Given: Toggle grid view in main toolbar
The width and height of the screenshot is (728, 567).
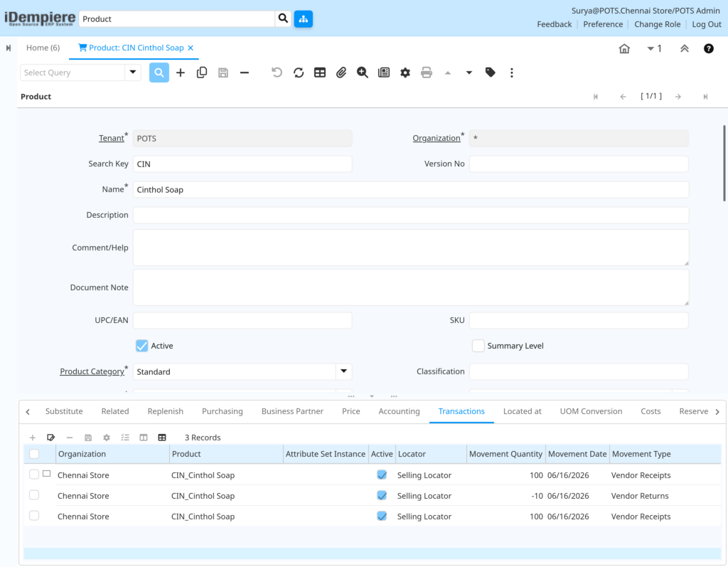Looking at the screenshot, I should click(320, 73).
